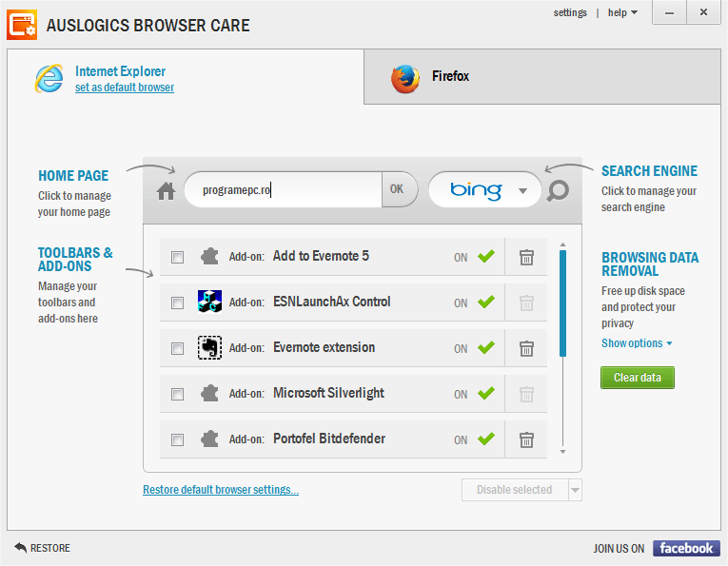Click puzzle icon of Microsoft Silverlight
This screenshot has height=566, width=728.
coord(209,393)
